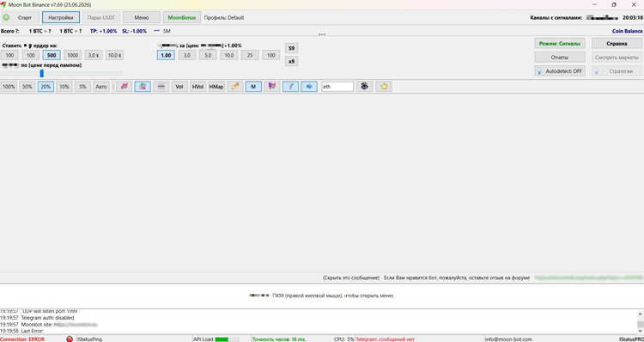Toggle the purple flag chart icon

pyautogui.click(x=272, y=87)
